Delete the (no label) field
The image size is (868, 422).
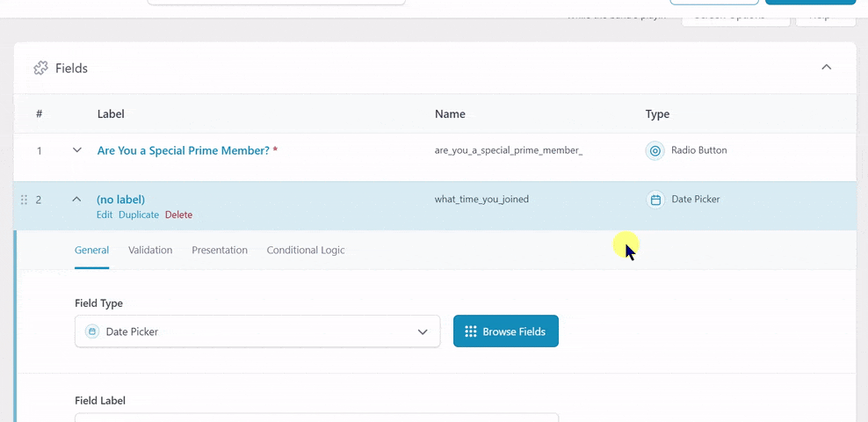178,215
